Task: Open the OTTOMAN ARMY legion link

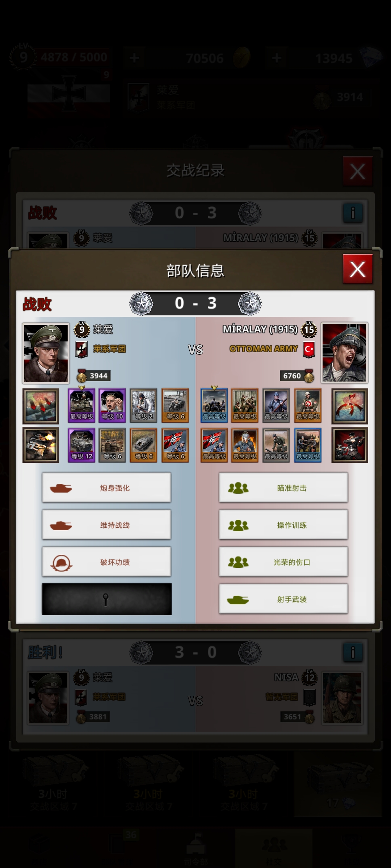Action: pyautogui.click(x=264, y=349)
